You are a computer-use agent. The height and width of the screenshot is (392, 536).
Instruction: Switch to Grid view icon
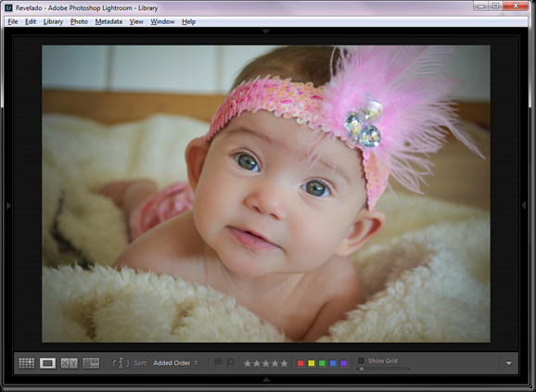[x=26, y=363]
